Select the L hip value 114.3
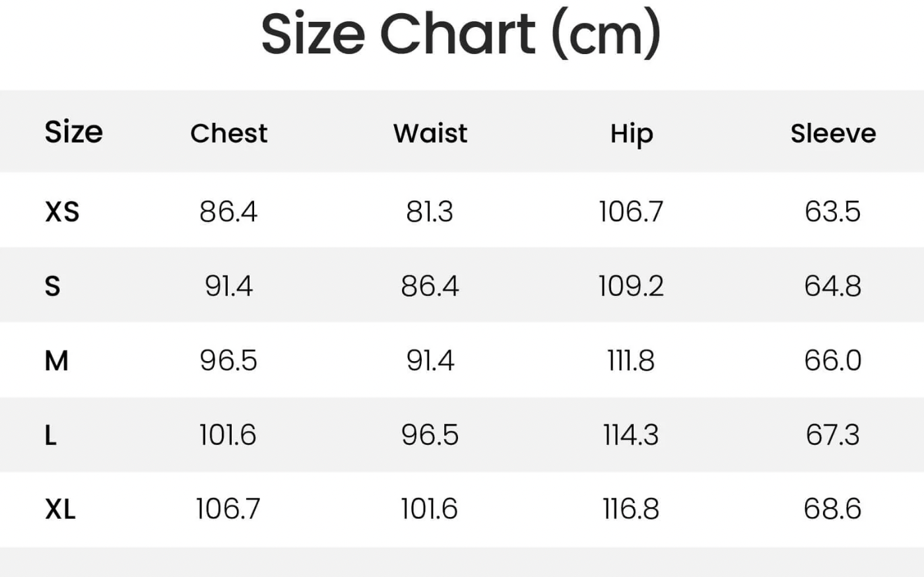The width and height of the screenshot is (924, 577). 631,436
